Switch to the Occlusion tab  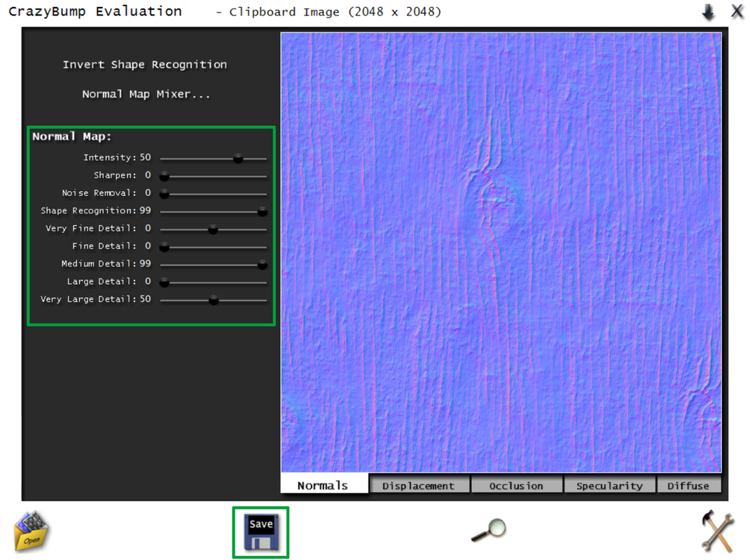pyautogui.click(x=516, y=485)
